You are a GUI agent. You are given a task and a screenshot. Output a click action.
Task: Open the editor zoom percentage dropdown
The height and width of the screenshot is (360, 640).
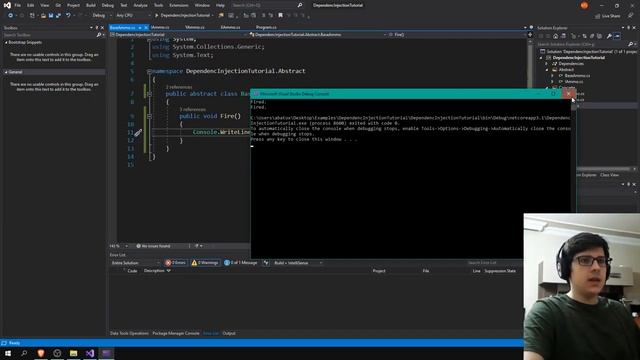coord(119,246)
